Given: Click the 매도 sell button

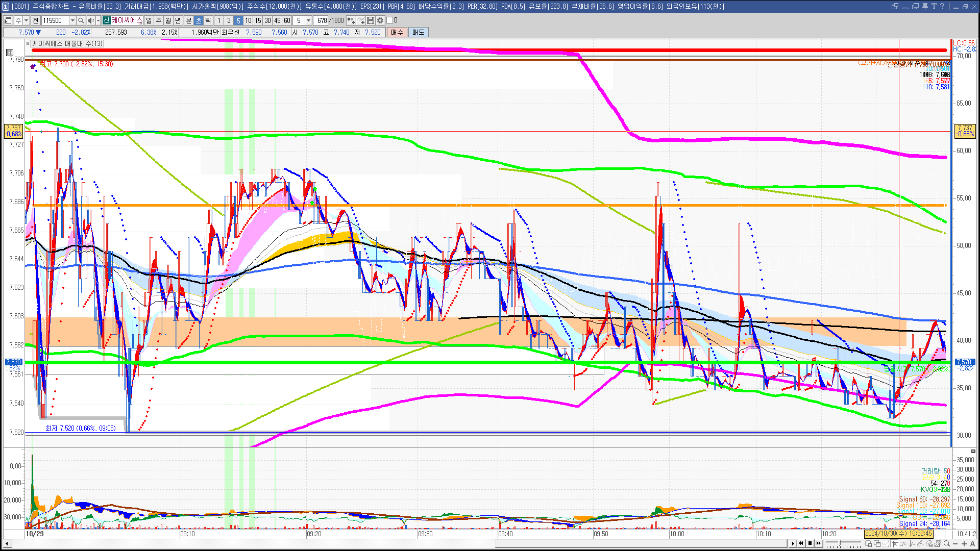Looking at the screenshot, I should pos(419,32).
